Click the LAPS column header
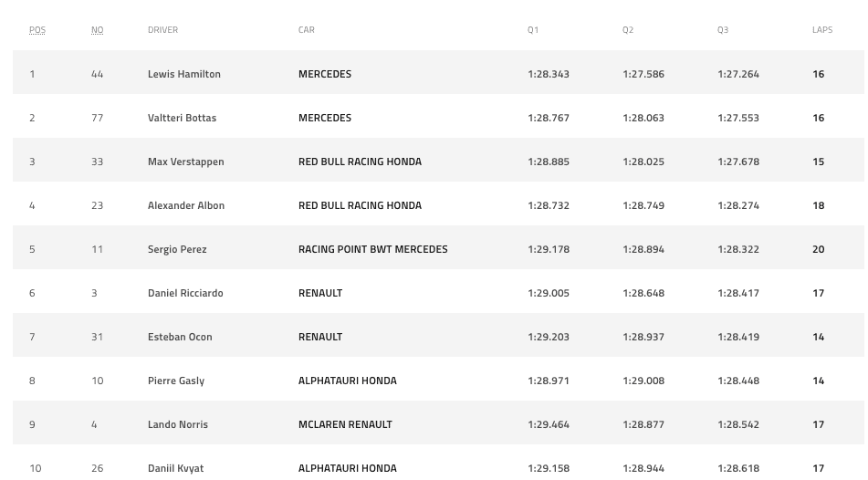This screenshot has width=868, height=480. (x=822, y=30)
